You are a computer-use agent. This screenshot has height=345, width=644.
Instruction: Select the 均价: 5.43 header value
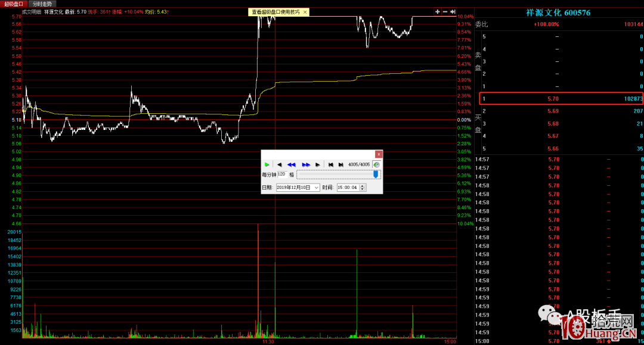point(157,12)
